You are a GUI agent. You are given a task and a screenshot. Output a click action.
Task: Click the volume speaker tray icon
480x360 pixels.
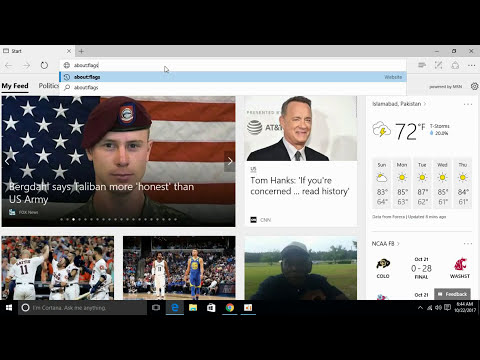pyautogui.click(x=438, y=308)
